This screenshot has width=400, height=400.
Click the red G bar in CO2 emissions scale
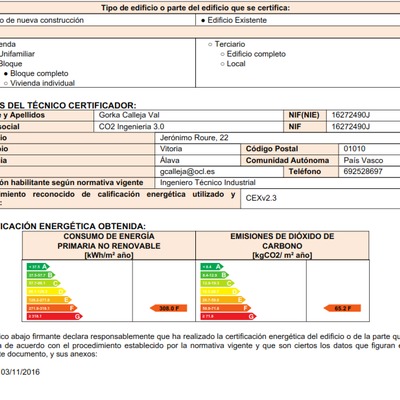(x=228, y=316)
